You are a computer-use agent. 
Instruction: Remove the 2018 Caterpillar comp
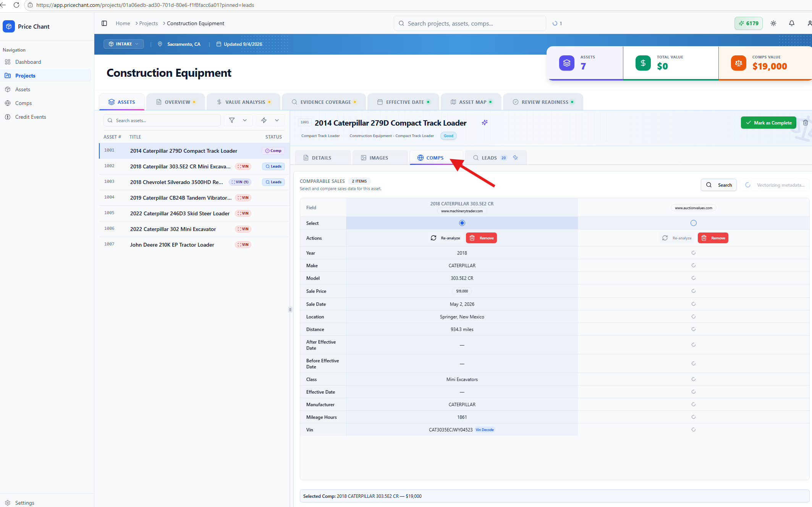tap(481, 238)
